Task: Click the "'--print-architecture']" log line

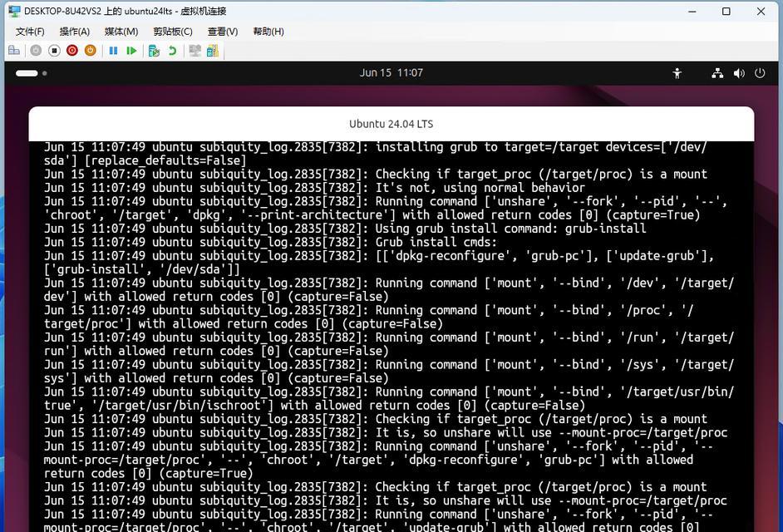Action: (x=372, y=214)
